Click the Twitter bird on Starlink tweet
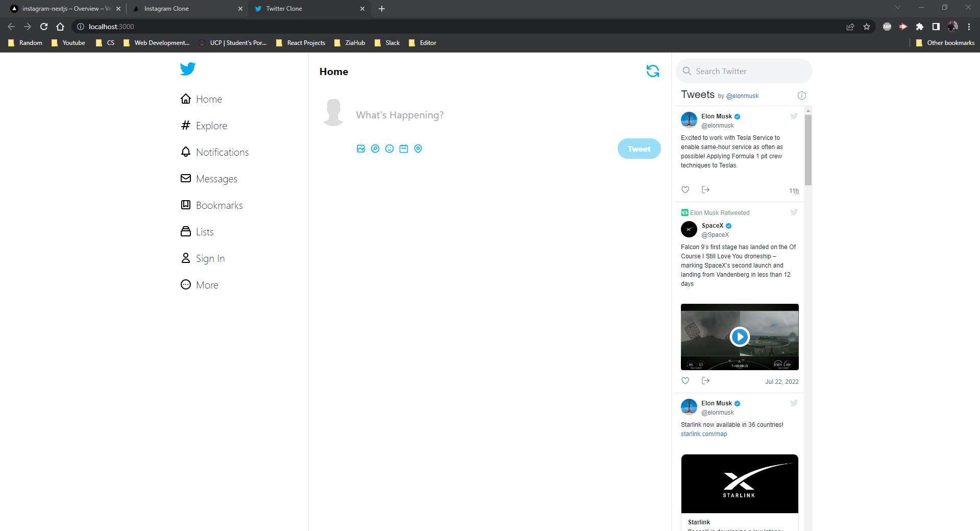This screenshot has height=531, width=980. tap(794, 403)
